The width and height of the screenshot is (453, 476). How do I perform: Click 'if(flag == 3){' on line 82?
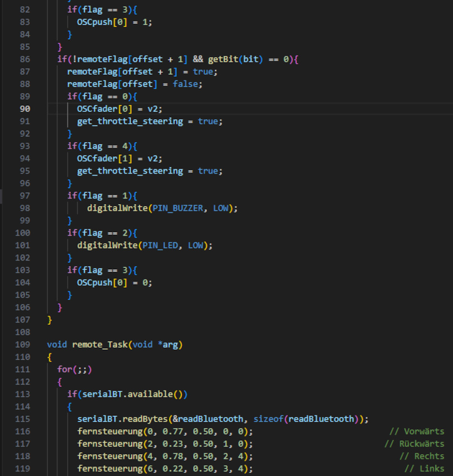pos(102,10)
